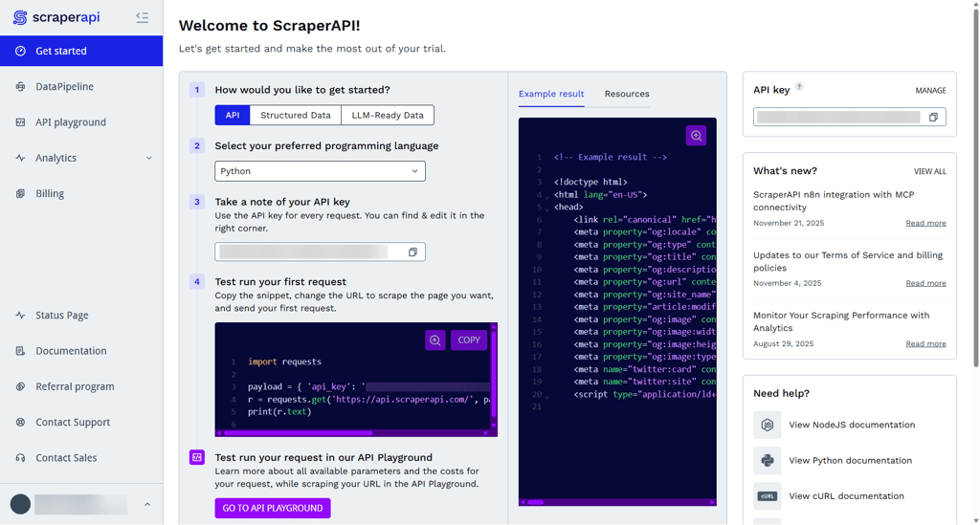Click the Referral program label

tap(75, 386)
